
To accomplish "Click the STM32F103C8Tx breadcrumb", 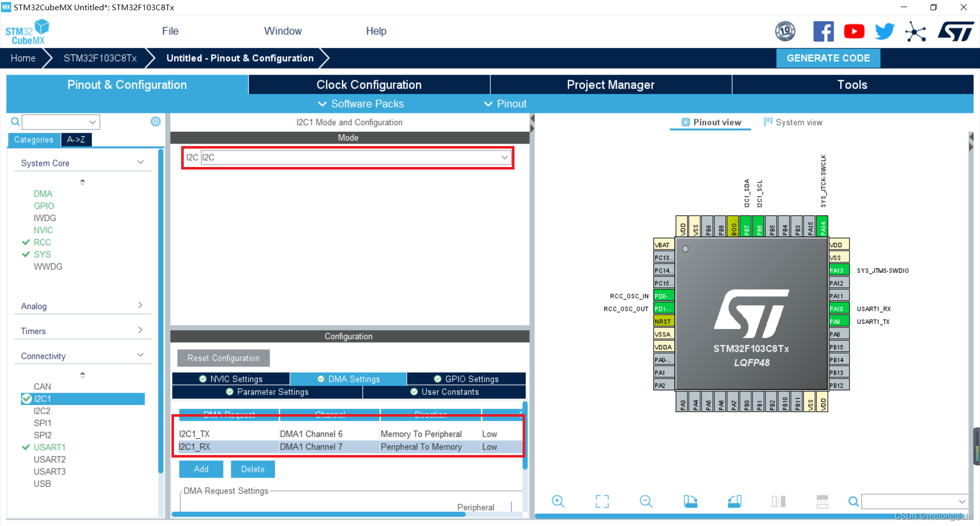I will tap(100, 58).
